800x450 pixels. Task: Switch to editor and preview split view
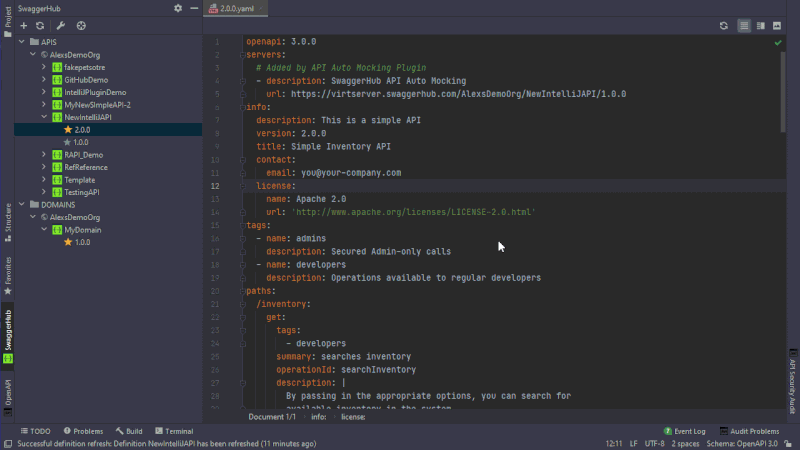761,26
